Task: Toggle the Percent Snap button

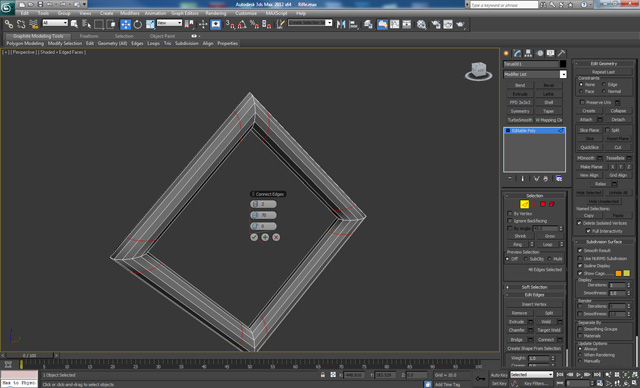Action: point(254,24)
